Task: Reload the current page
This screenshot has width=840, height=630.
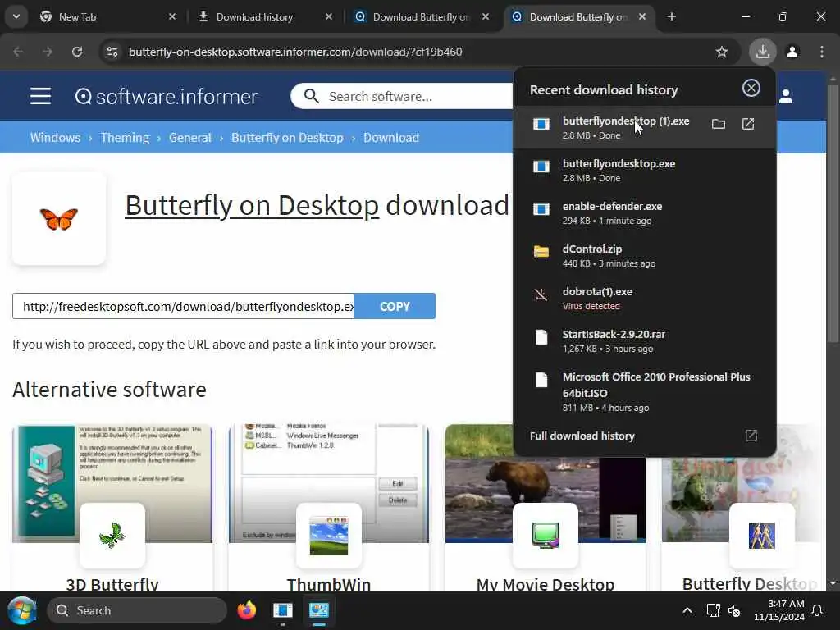Action: pyautogui.click(x=77, y=52)
